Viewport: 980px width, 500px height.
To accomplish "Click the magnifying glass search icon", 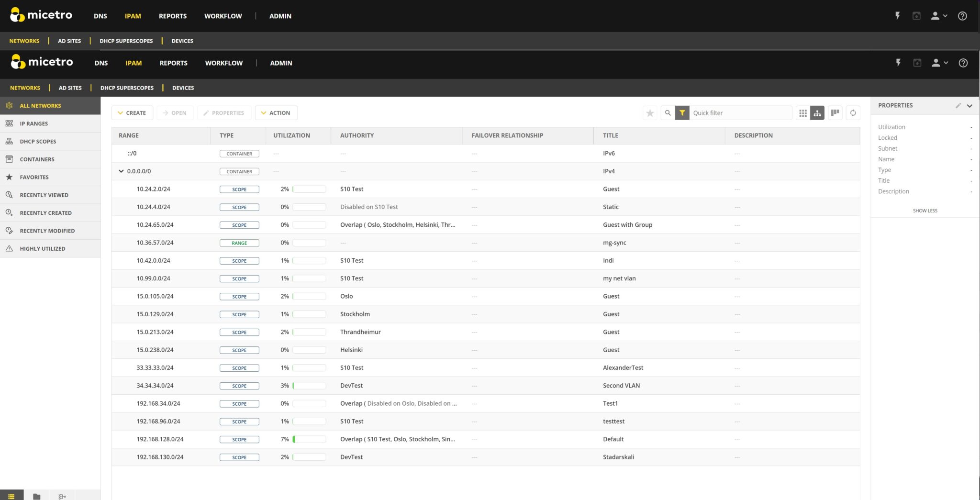I will (668, 113).
